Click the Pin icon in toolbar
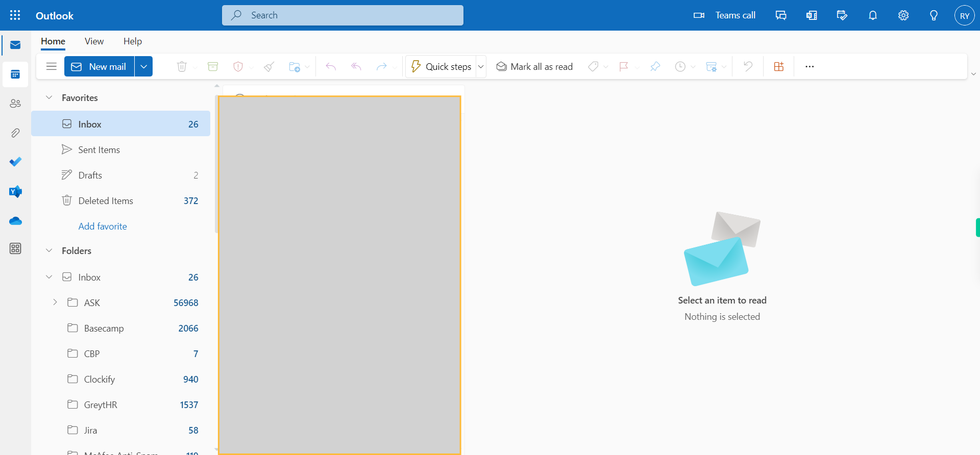980x455 pixels. (655, 66)
